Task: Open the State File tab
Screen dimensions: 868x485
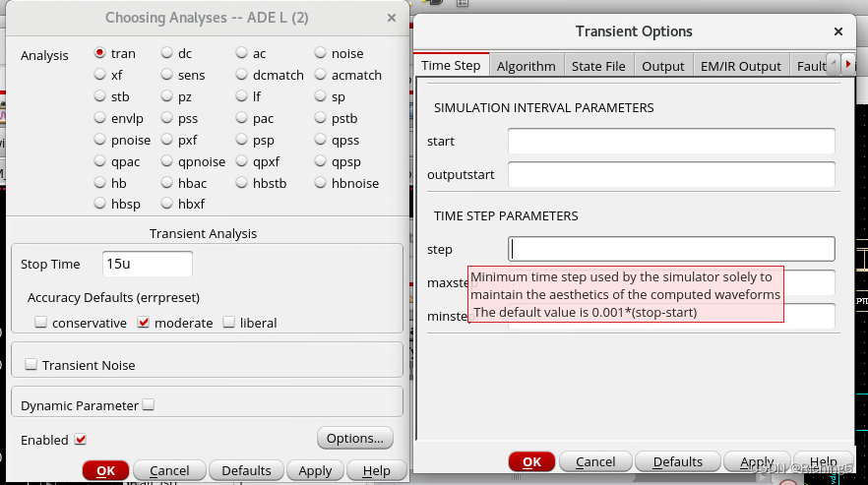Action: coord(597,66)
